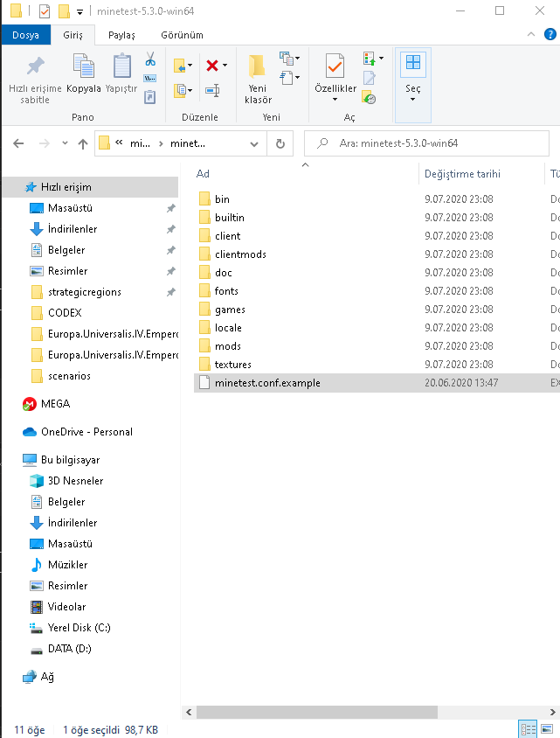
Task: Switch to large icons view in status bar
Action: [547, 729]
